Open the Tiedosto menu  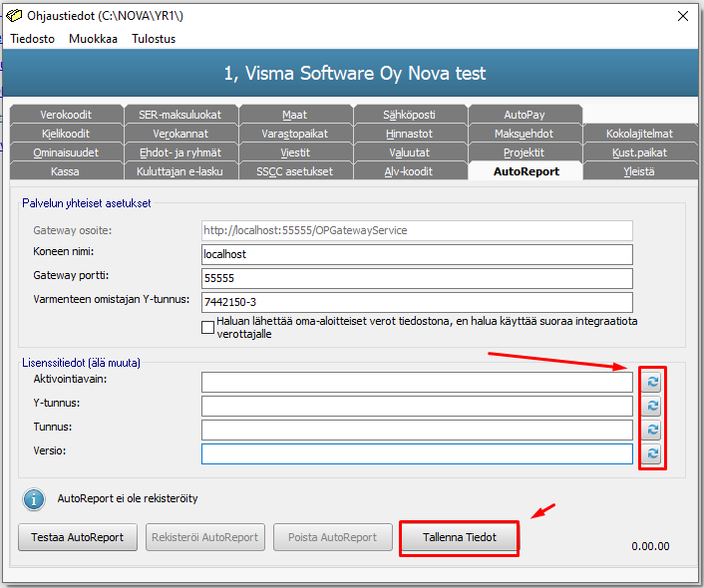tap(32, 39)
